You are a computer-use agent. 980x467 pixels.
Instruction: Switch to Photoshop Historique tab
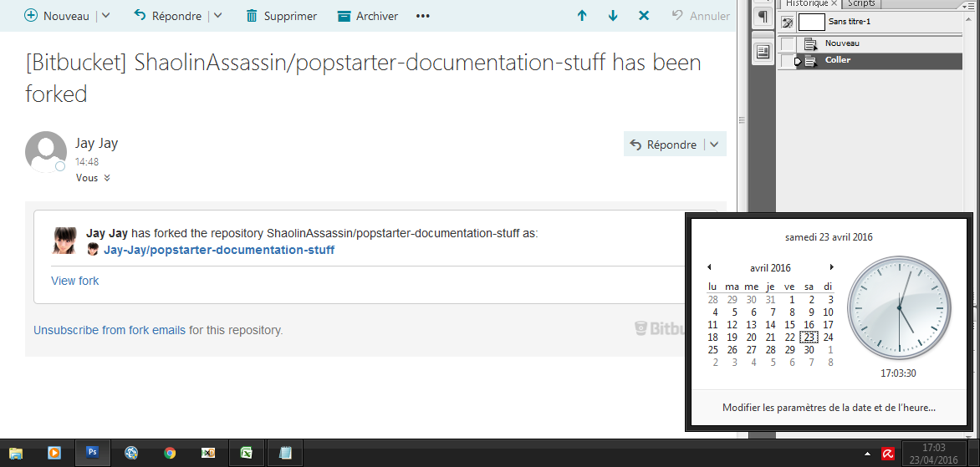(806, 3)
